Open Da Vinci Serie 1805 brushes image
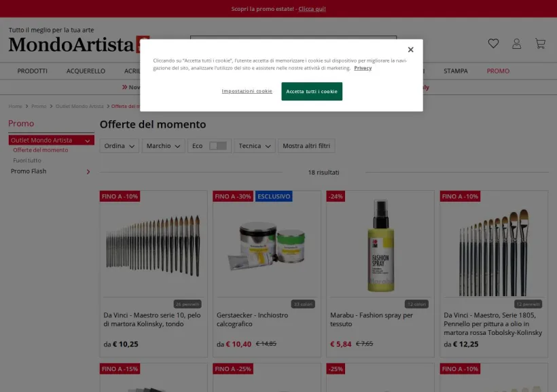Image resolution: width=557 pixels, height=392 pixels. pyautogui.click(x=494, y=252)
